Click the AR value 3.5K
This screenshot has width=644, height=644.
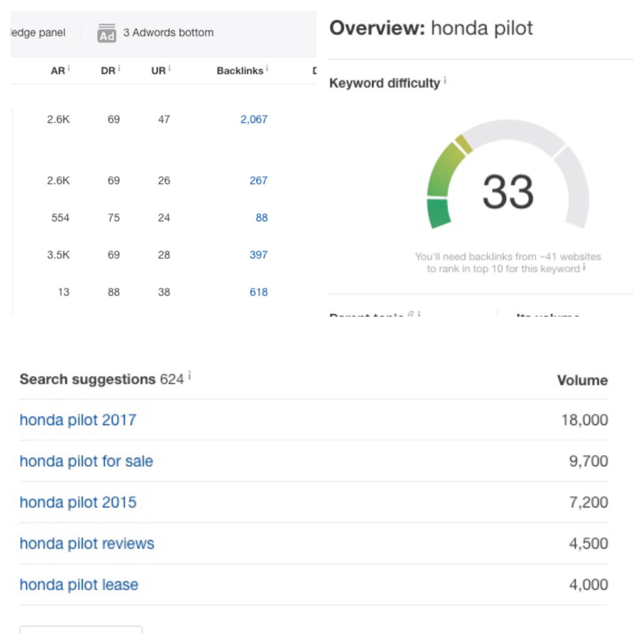click(58, 255)
